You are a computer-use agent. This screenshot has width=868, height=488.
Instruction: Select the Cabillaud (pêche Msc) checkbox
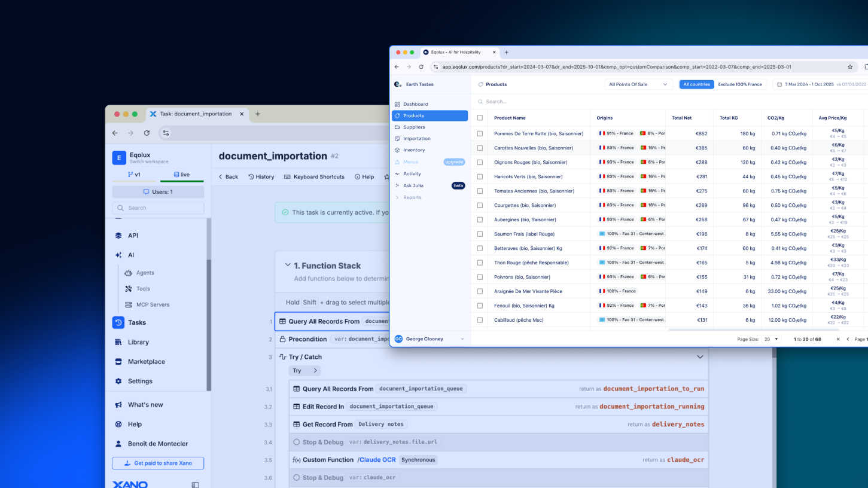pos(480,320)
